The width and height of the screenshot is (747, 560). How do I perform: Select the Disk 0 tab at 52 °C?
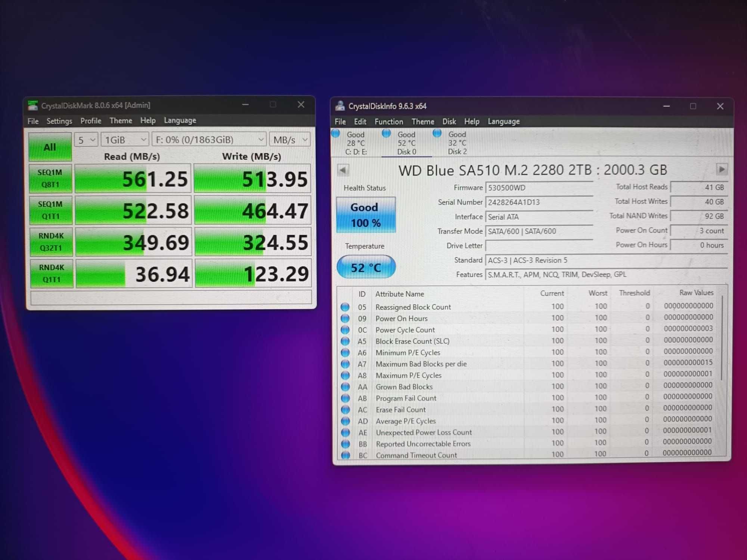tap(406, 143)
